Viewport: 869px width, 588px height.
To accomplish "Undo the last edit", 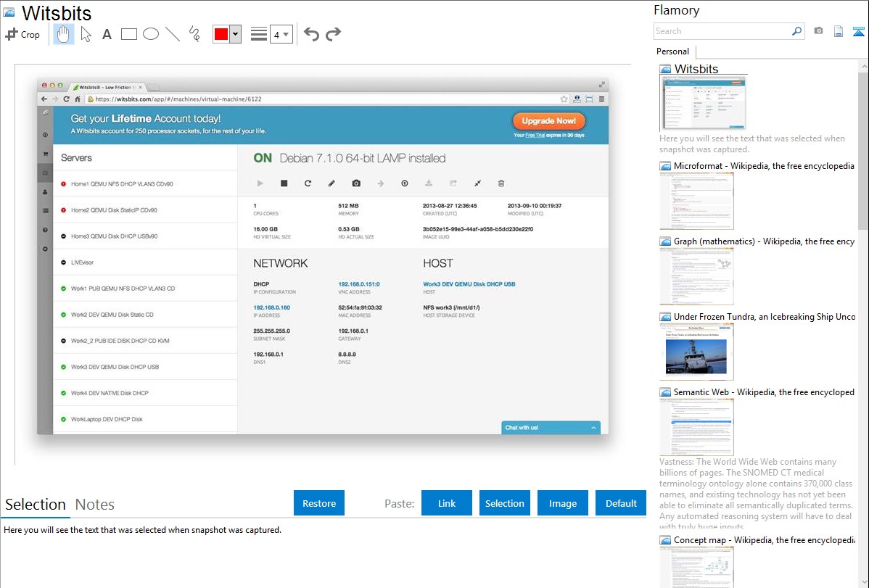I will tap(311, 34).
